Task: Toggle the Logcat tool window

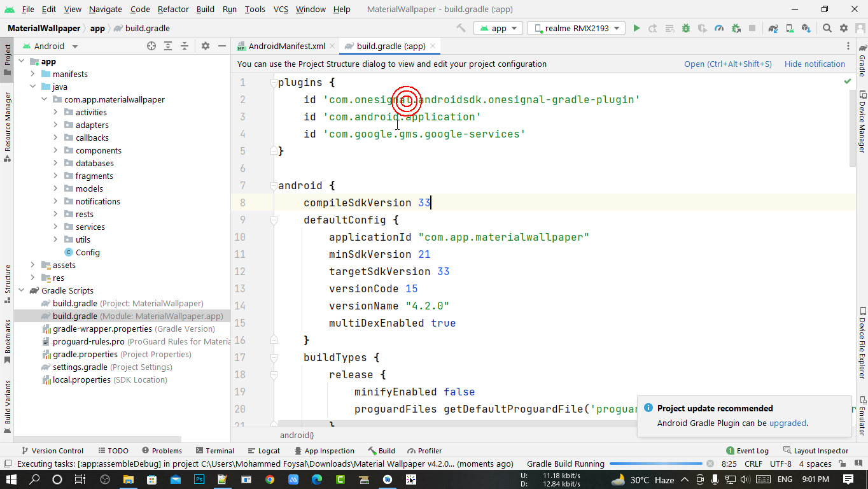Action: coord(263,450)
